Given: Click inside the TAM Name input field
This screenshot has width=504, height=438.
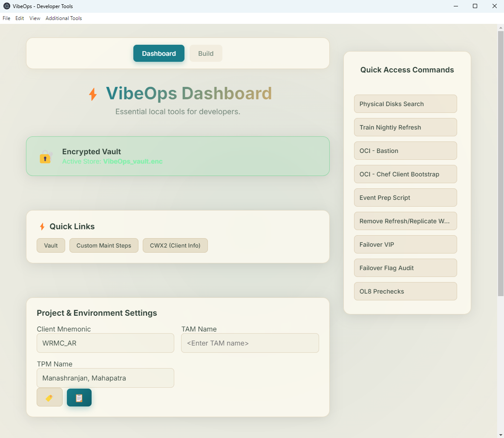Looking at the screenshot, I should 250,343.
